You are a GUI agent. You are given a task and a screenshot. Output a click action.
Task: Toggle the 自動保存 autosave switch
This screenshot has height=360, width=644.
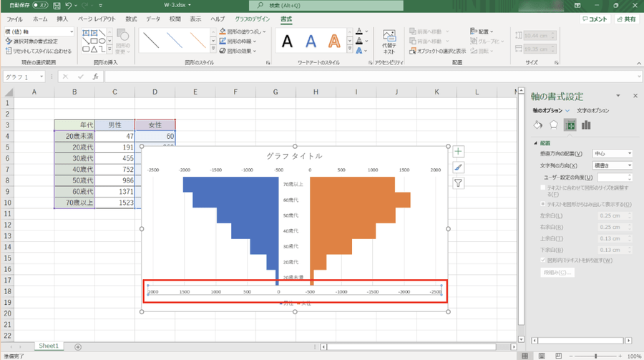coord(39,5)
